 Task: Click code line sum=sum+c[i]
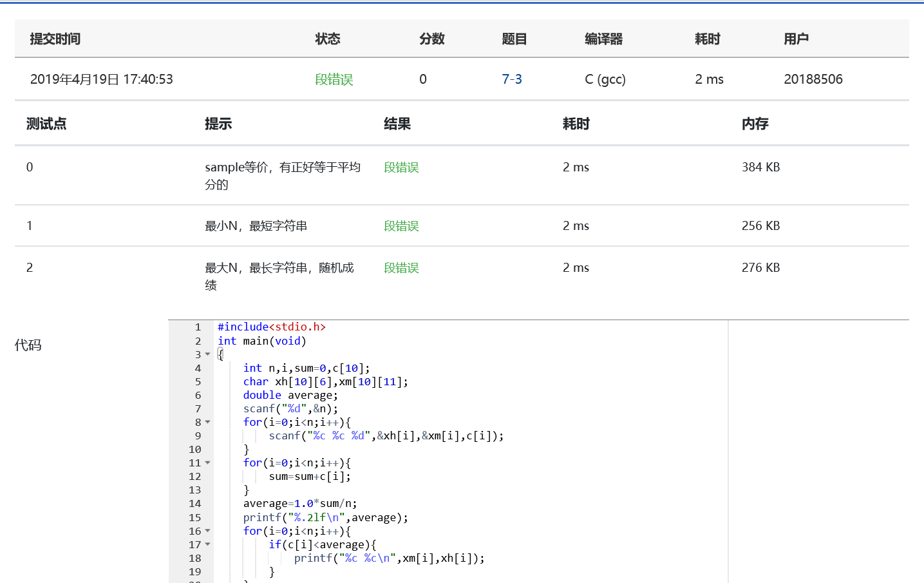pos(310,476)
